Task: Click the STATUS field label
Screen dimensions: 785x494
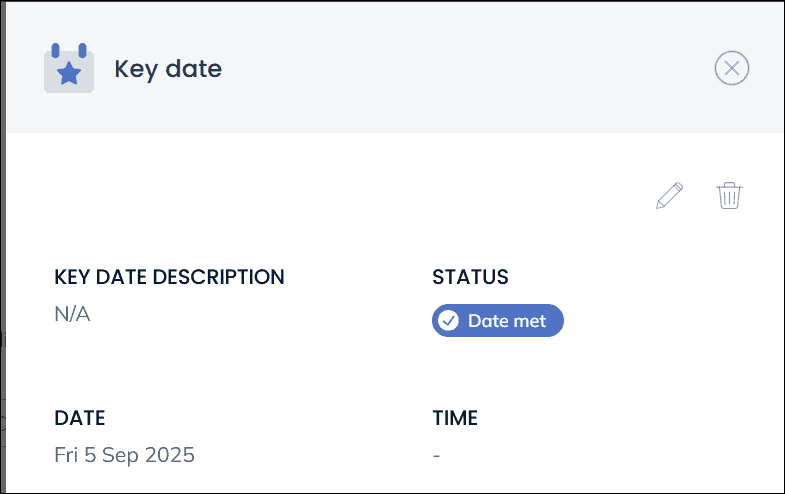Action: [470, 277]
